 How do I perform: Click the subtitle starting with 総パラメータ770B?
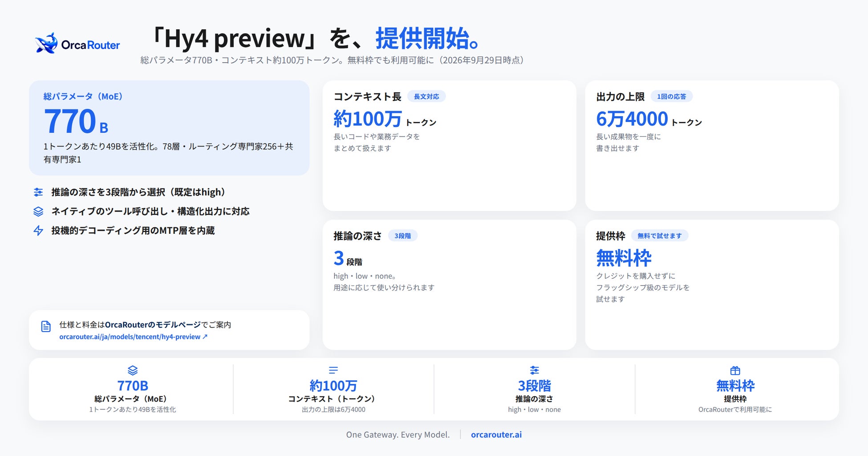pos(333,60)
